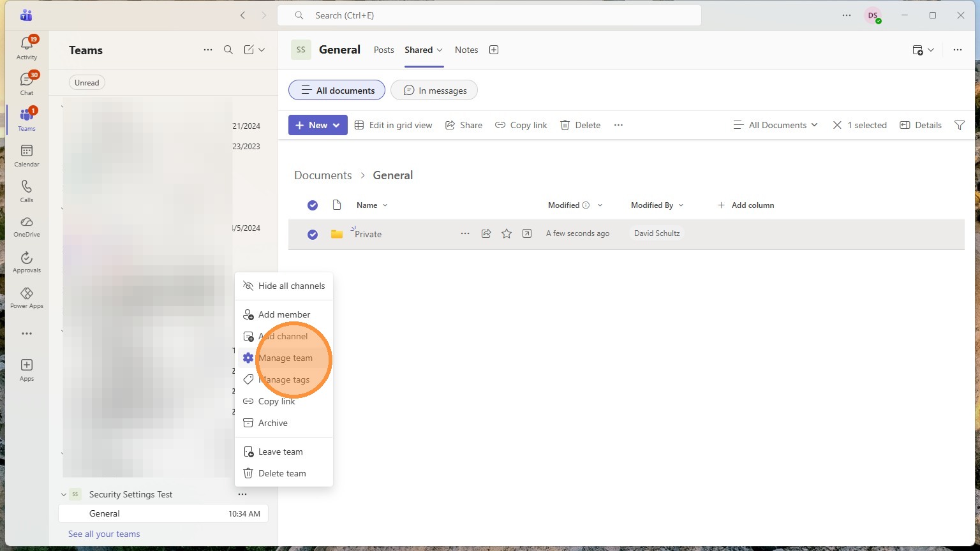
Task: Open Teams panel more options
Action: tap(208, 50)
